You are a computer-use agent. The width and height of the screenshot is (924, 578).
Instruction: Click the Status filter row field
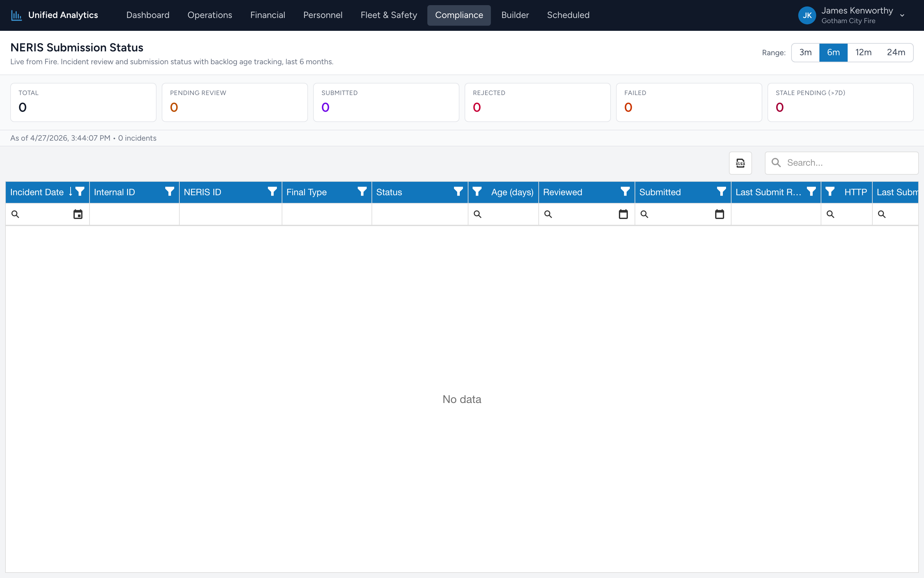point(420,214)
